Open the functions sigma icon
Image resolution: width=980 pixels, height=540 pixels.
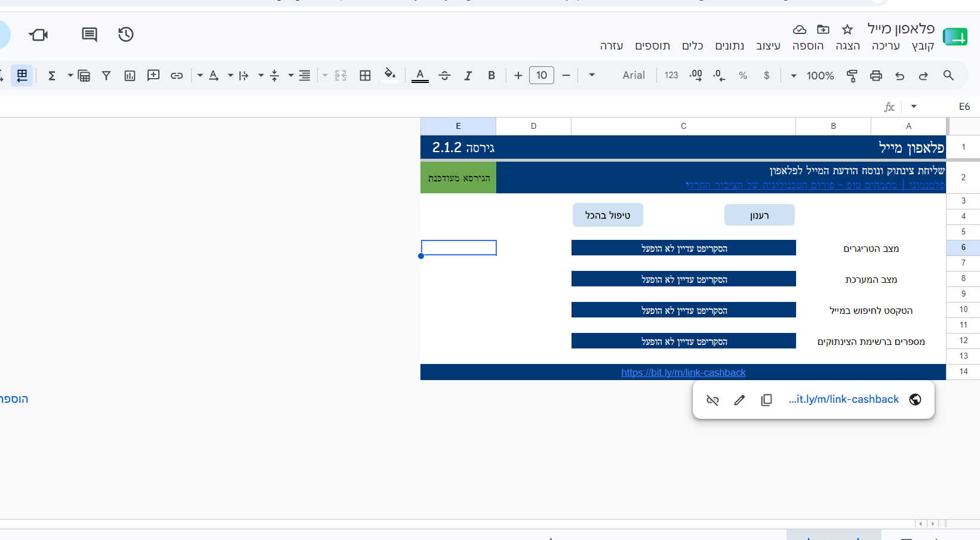[52, 75]
